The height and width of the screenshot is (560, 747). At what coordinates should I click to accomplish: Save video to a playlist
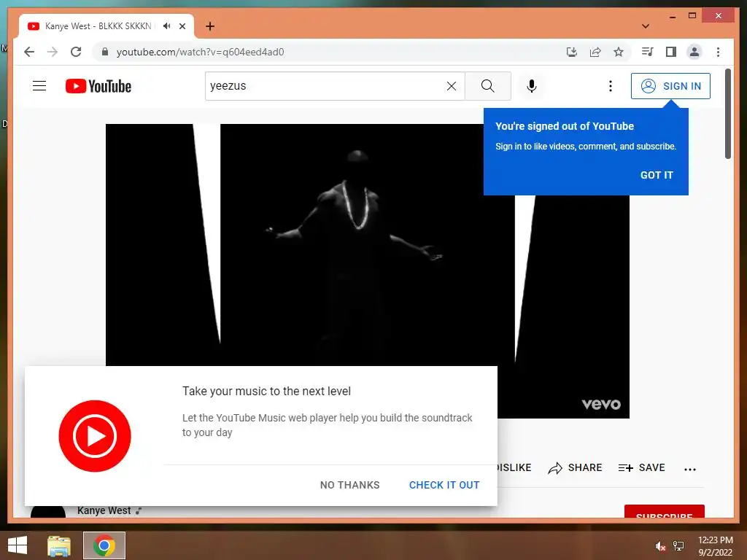(641, 467)
